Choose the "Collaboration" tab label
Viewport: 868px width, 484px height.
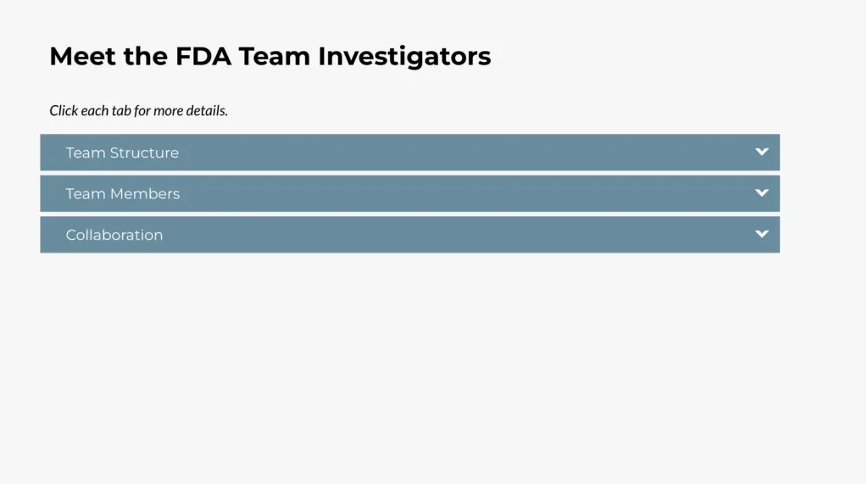[114, 235]
